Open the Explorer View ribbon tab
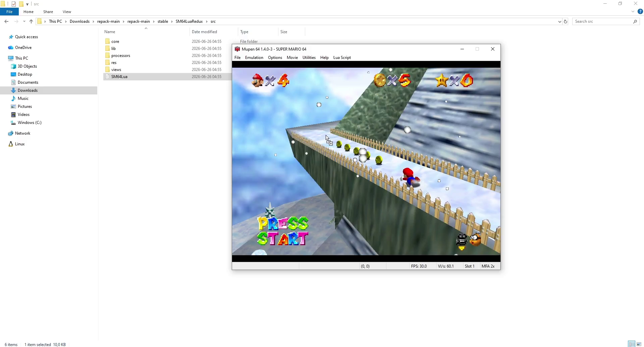 pyautogui.click(x=67, y=12)
